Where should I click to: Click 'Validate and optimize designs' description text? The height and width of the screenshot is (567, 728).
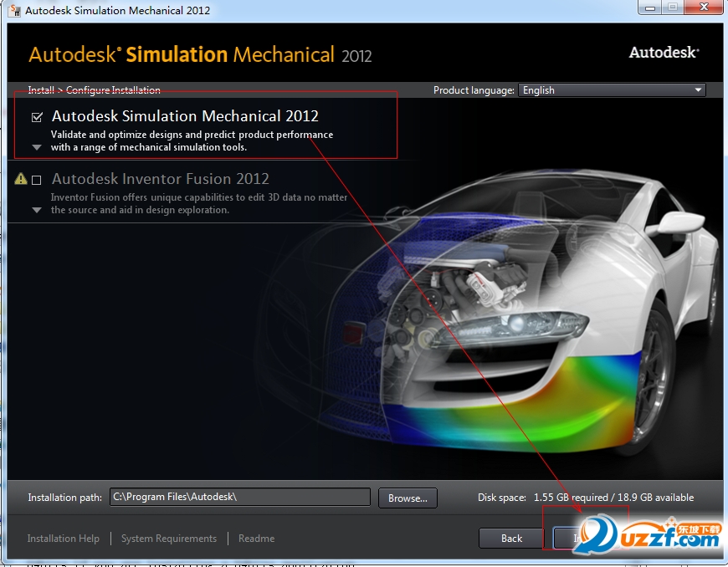point(192,140)
